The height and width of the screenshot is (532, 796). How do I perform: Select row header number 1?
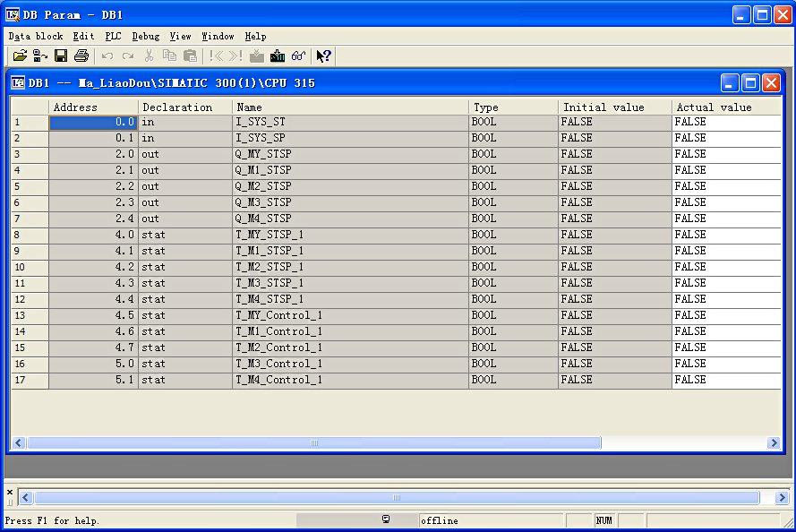(x=30, y=123)
